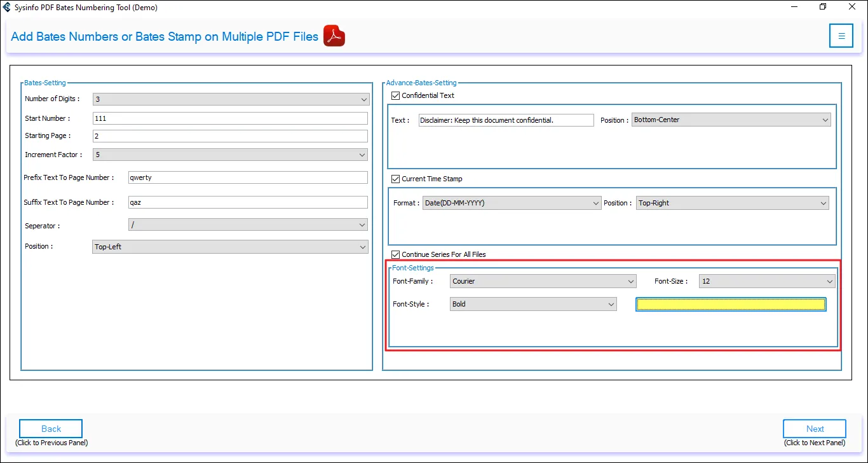Click the Sysinfo app logo in title bar
868x463 pixels.
click(x=7, y=8)
